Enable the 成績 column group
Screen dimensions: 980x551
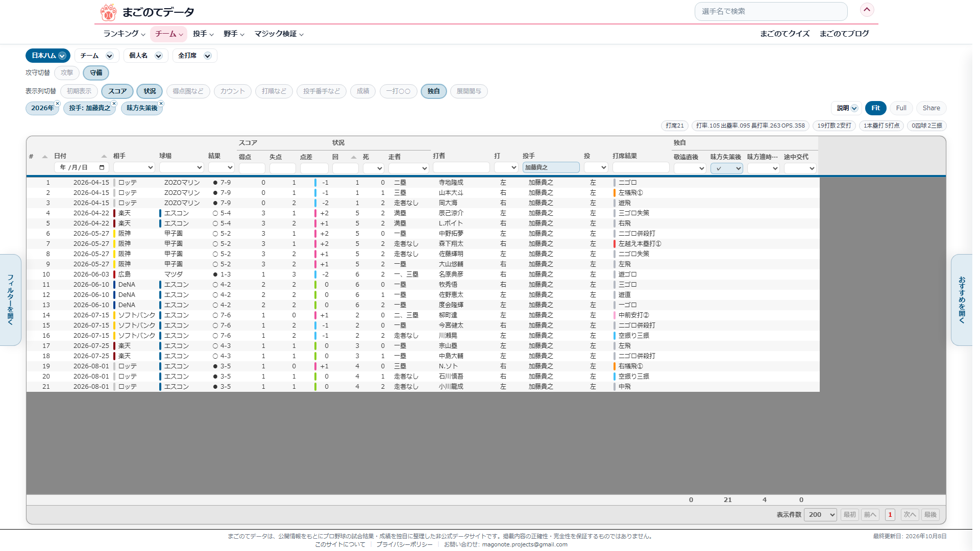click(x=363, y=91)
